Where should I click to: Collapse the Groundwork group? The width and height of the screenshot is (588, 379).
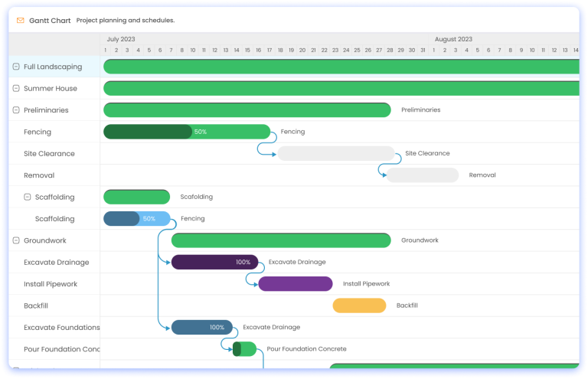pyautogui.click(x=16, y=240)
